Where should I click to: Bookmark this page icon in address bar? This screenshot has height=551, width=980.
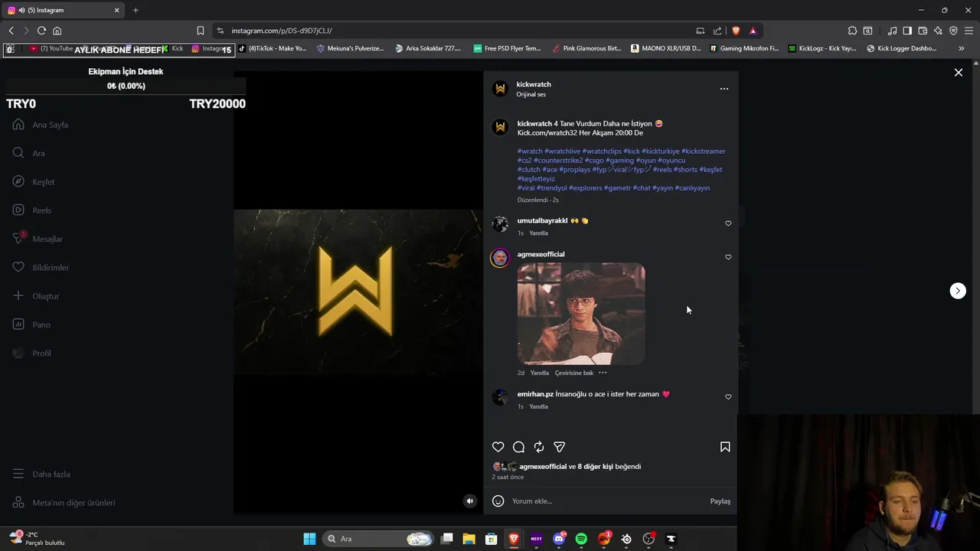[x=201, y=31]
